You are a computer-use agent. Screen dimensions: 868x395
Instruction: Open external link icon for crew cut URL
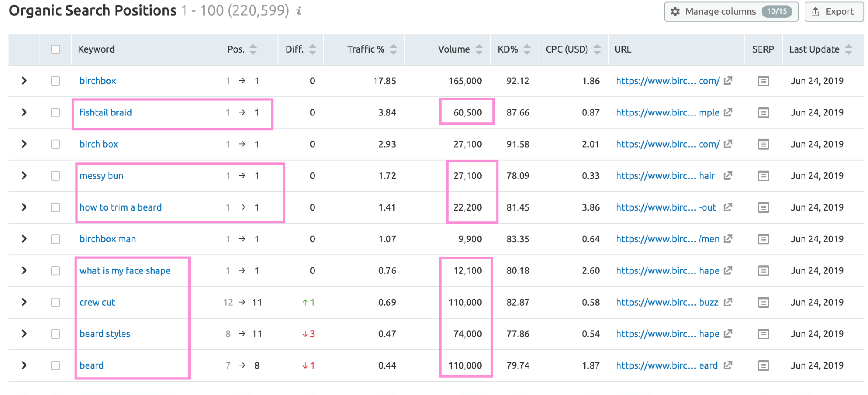point(728,302)
